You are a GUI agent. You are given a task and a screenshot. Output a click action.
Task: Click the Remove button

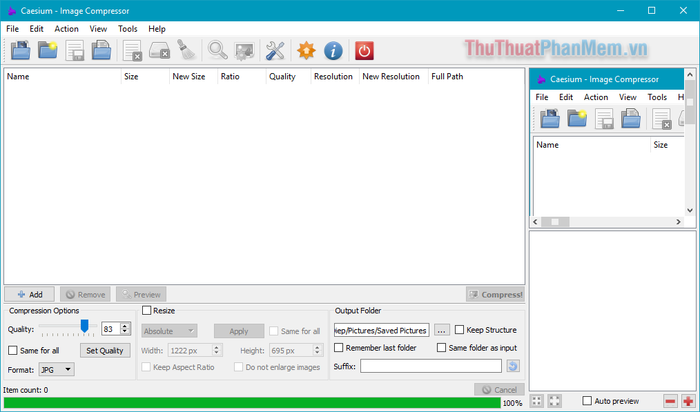pos(85,294)
